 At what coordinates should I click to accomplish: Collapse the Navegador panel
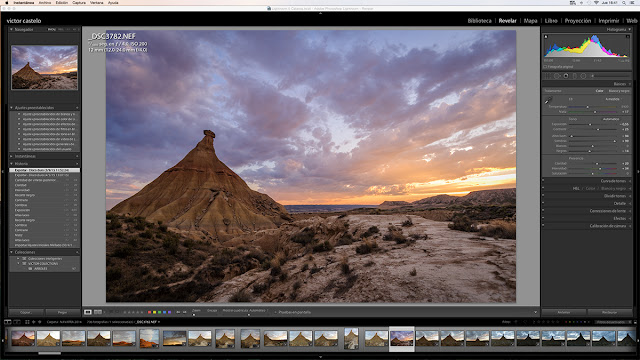coord(11,29)
